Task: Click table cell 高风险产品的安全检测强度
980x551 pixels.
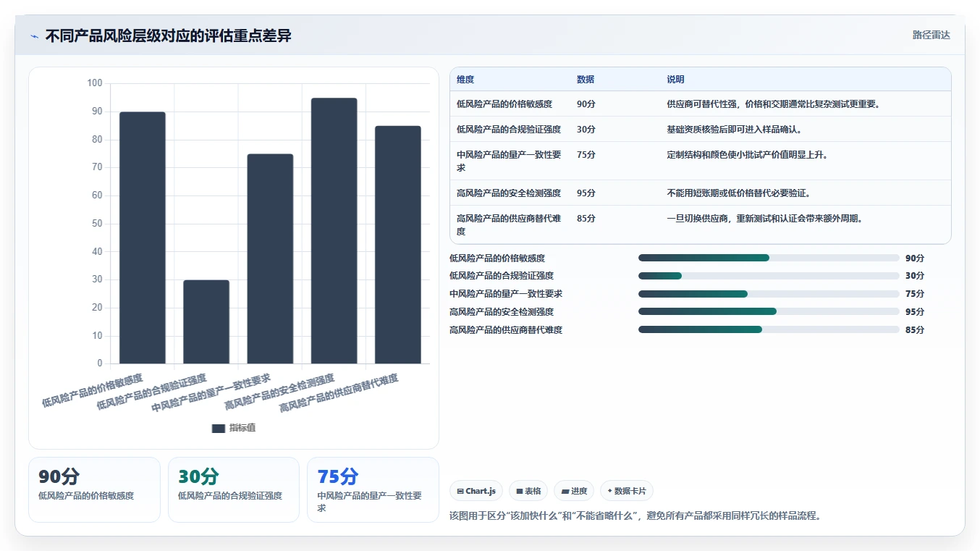Action: coord(509,193)
